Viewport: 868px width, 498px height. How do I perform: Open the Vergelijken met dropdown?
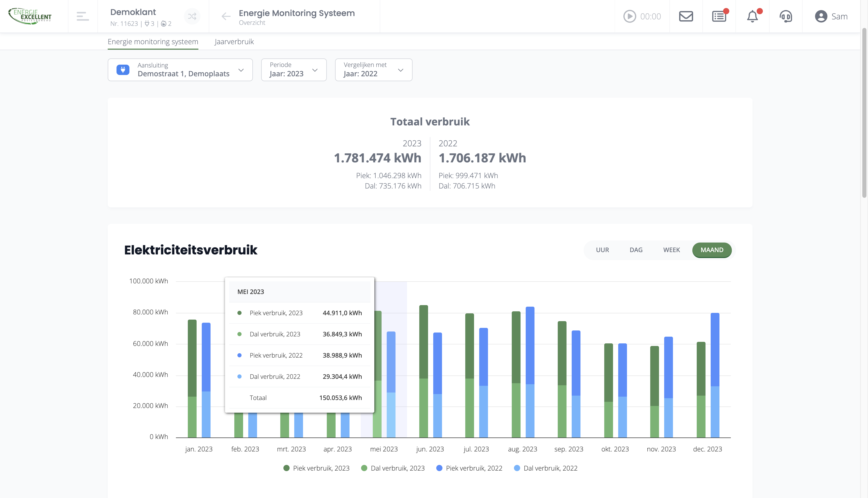[373, 70]
